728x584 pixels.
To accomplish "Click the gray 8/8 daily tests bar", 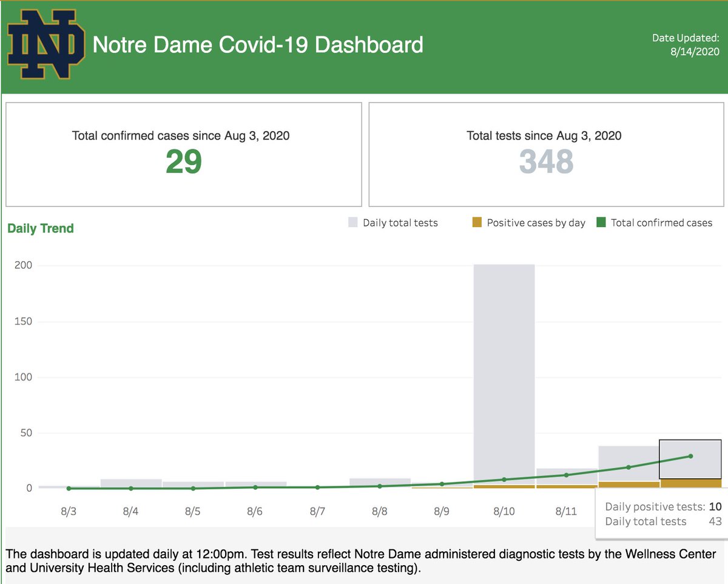I will (x=380, y=483).
